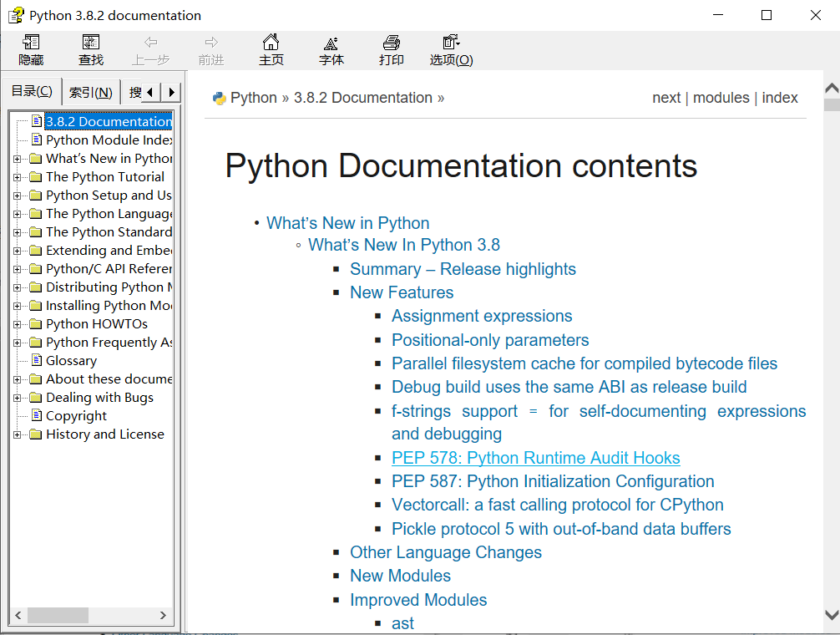The height and width of the screenshot is (635, 840).
Task: Click folder icon of The Python Tutorial
Action: click(35, 177)
